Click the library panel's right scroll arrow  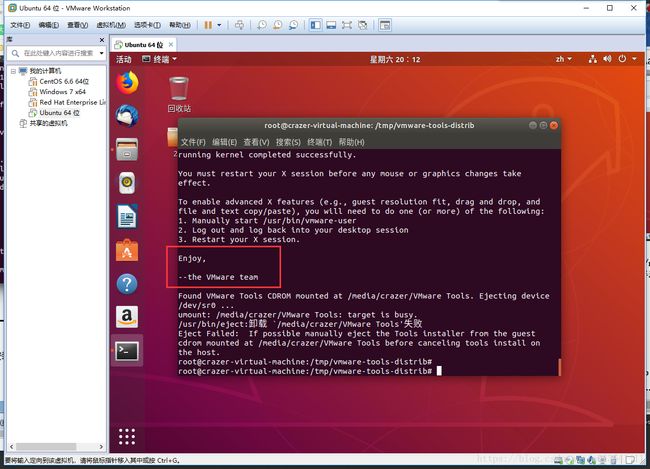coord(101,447)
